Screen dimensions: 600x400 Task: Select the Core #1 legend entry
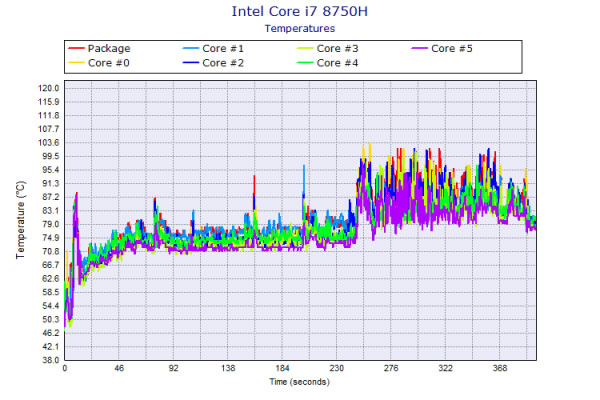(214, 48)
